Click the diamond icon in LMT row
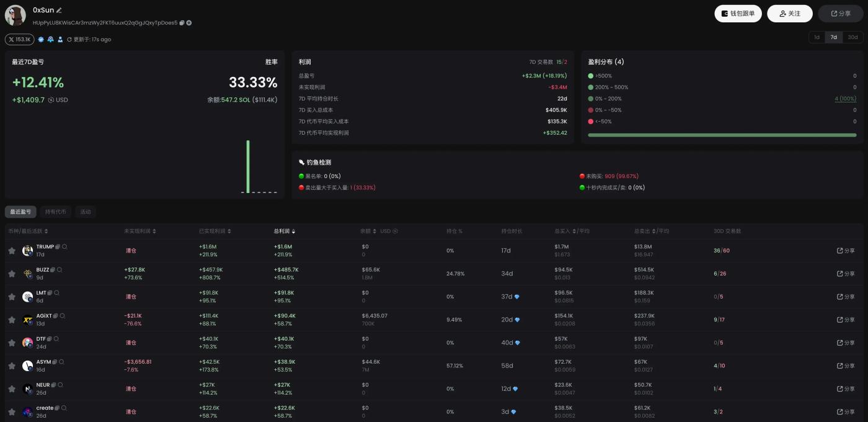 coord(516,297)
